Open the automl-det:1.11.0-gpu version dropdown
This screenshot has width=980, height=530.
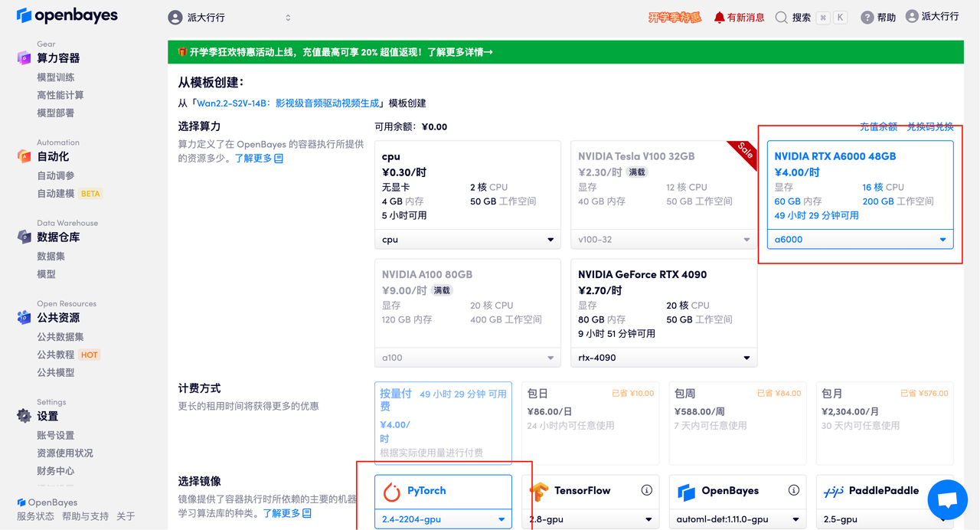(x=737, y=519)
